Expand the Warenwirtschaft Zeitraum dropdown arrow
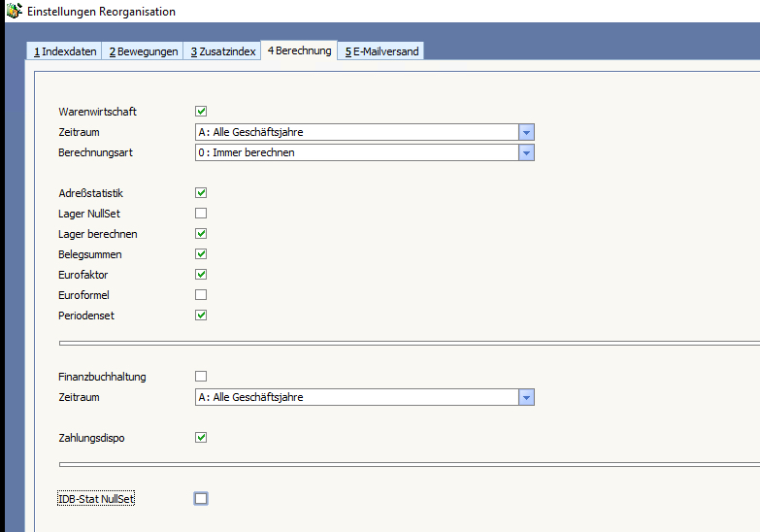760x532 pixels. [x=526, y=132]
